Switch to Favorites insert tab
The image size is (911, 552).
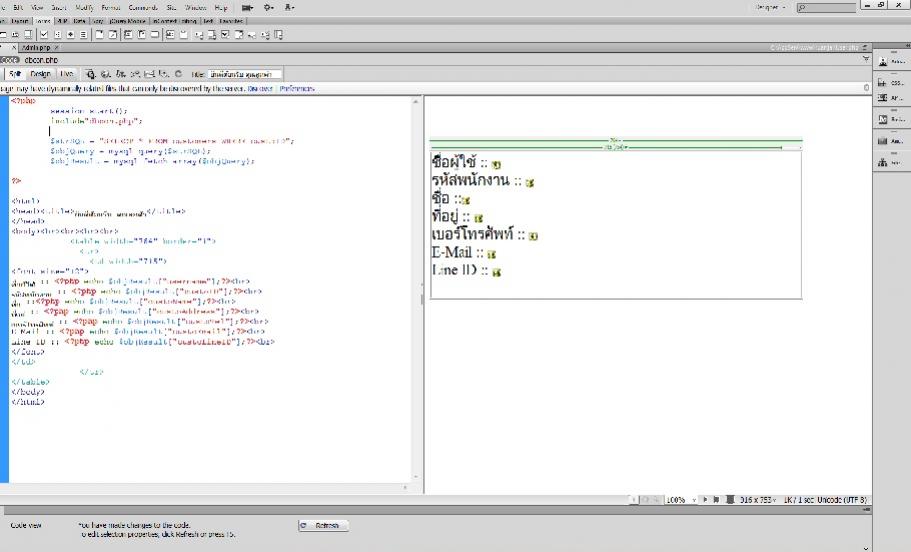(x=231, y=21)
